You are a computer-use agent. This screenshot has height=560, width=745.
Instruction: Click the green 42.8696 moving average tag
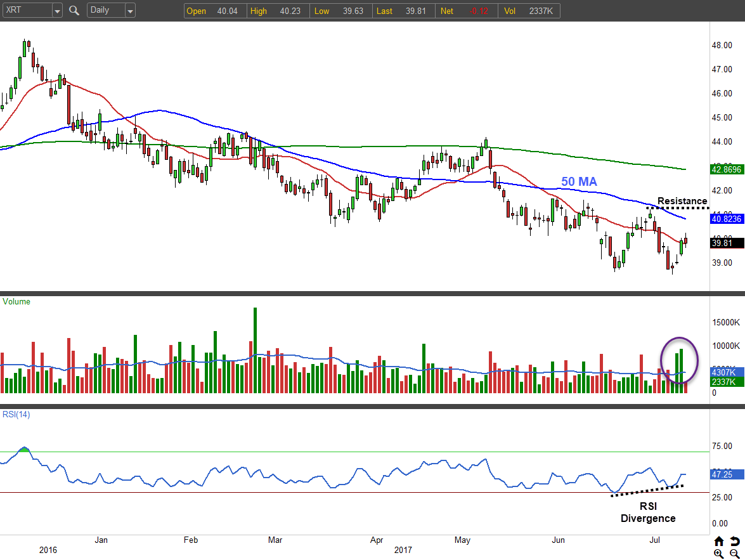click(727, 169)
